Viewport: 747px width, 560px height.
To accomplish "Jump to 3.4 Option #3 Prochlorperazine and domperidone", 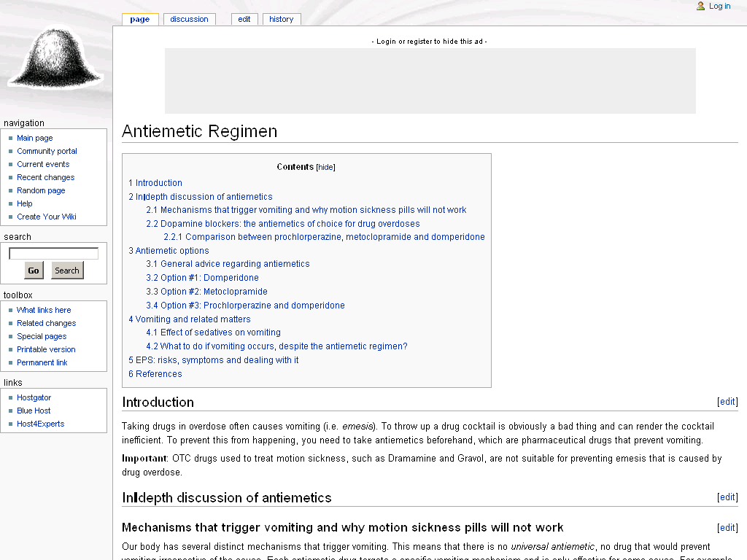I will (x=245, y=306).
